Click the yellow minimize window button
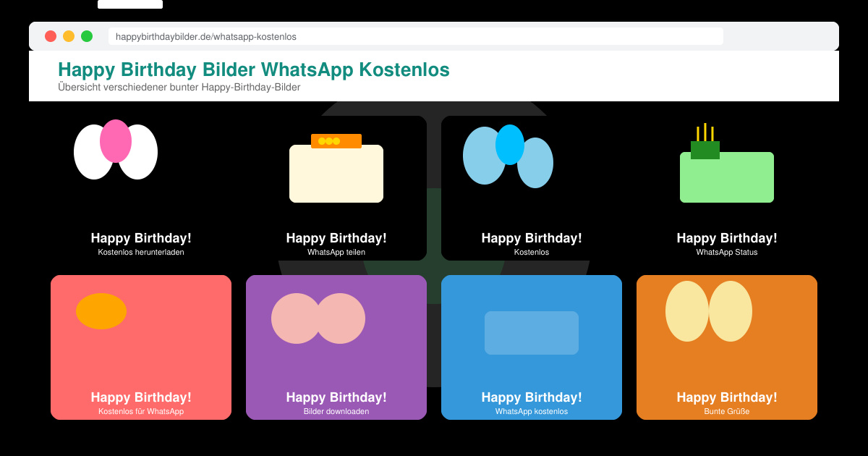 [x=69, y=36]
